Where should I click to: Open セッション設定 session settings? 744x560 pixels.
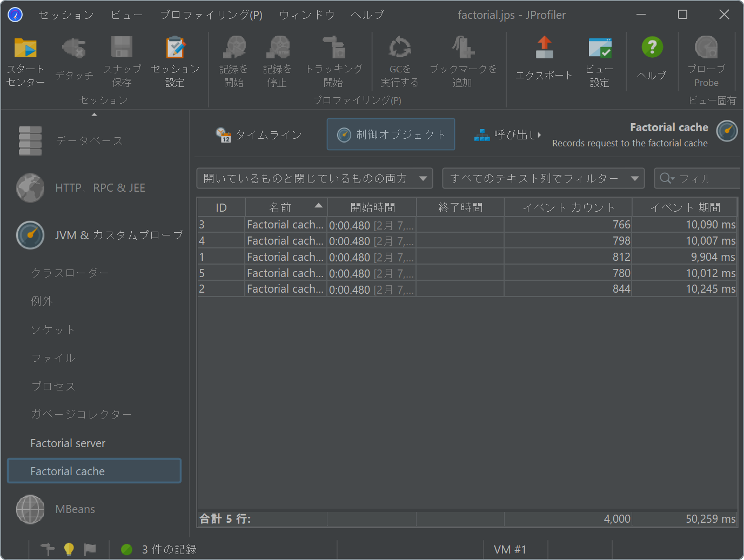click(x=175, y=62)
